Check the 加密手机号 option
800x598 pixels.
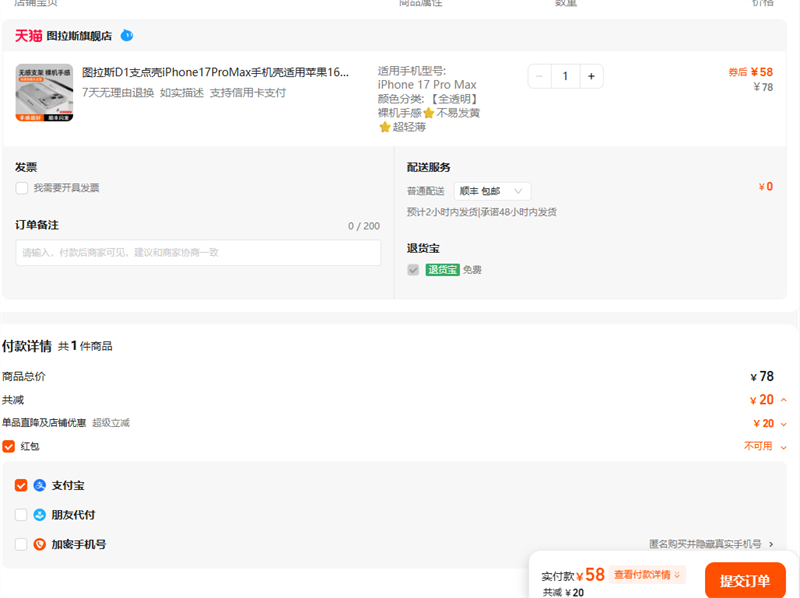pyautogui.click(x=21, y=544)
